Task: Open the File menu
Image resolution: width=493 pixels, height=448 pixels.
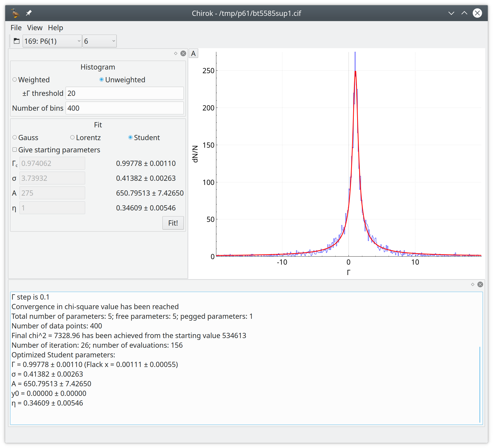Action: pos(16,28)
